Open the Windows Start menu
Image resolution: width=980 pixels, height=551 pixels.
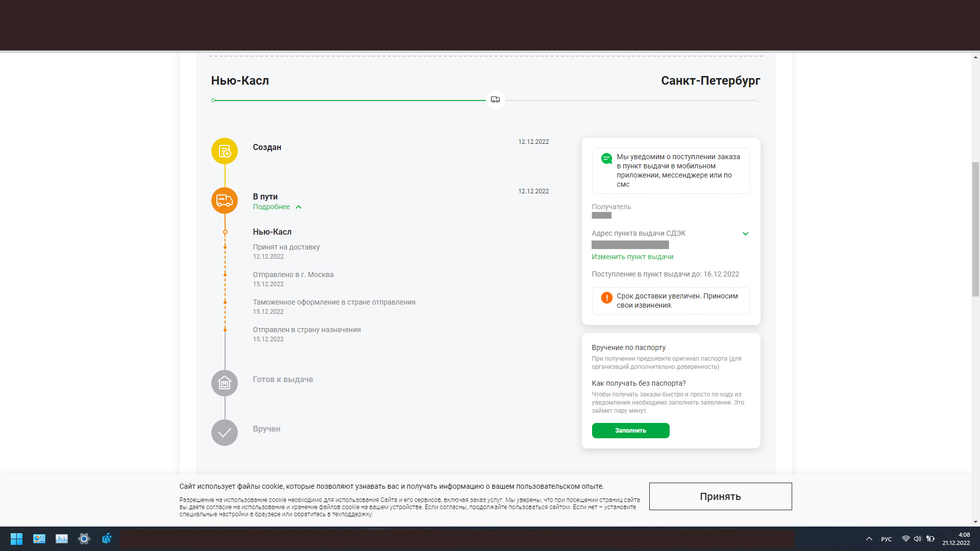click(x=16, y=539)
